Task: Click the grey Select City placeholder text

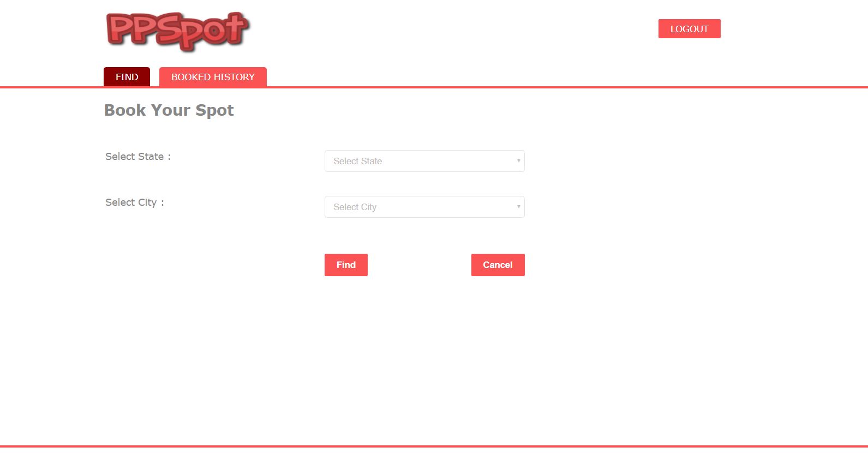Action: pos(355,207)
